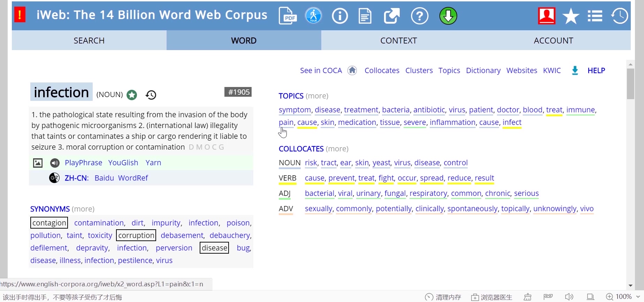644x302 pixels.
Task: Click the word history icon beside (NOUN)
Action: pos(151,95)
